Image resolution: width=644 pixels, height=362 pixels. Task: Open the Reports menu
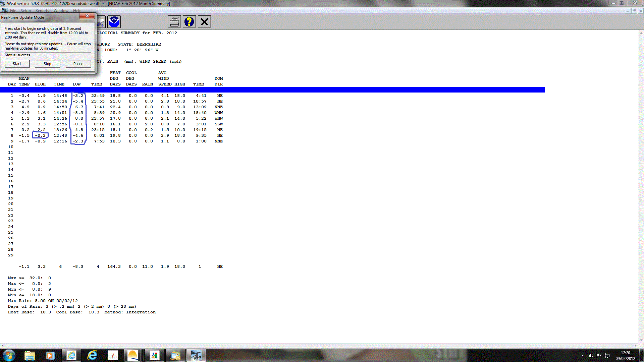pos(42,11)
